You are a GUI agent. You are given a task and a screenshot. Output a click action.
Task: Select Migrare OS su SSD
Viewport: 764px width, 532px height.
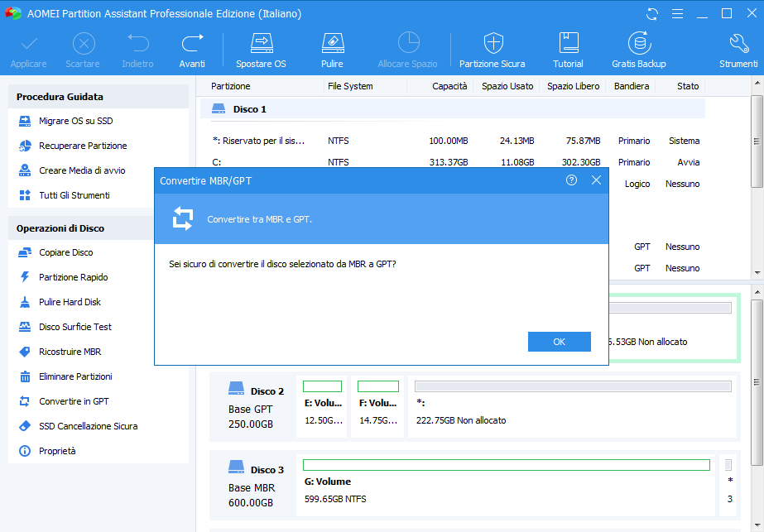(x=74, y=121)
